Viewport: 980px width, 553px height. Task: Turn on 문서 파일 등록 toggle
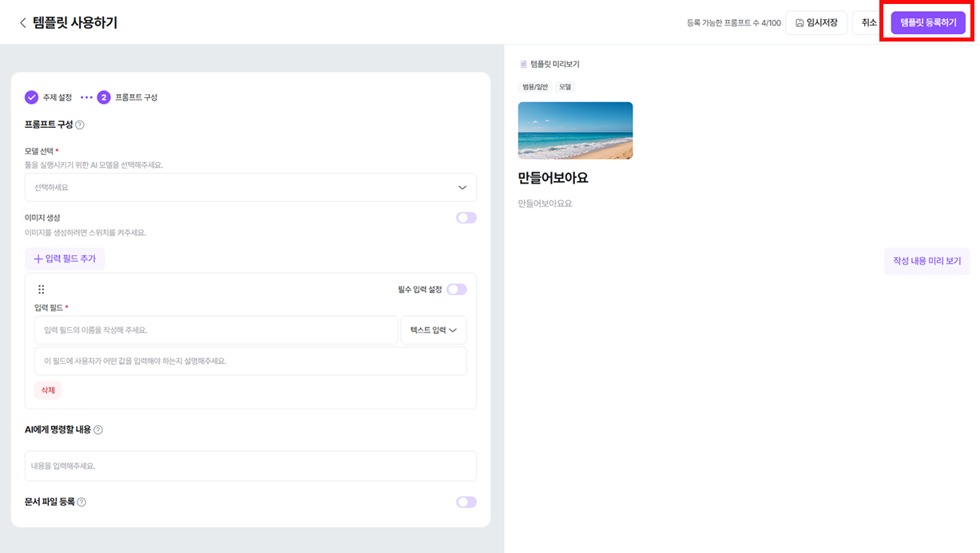coord(466,502)
